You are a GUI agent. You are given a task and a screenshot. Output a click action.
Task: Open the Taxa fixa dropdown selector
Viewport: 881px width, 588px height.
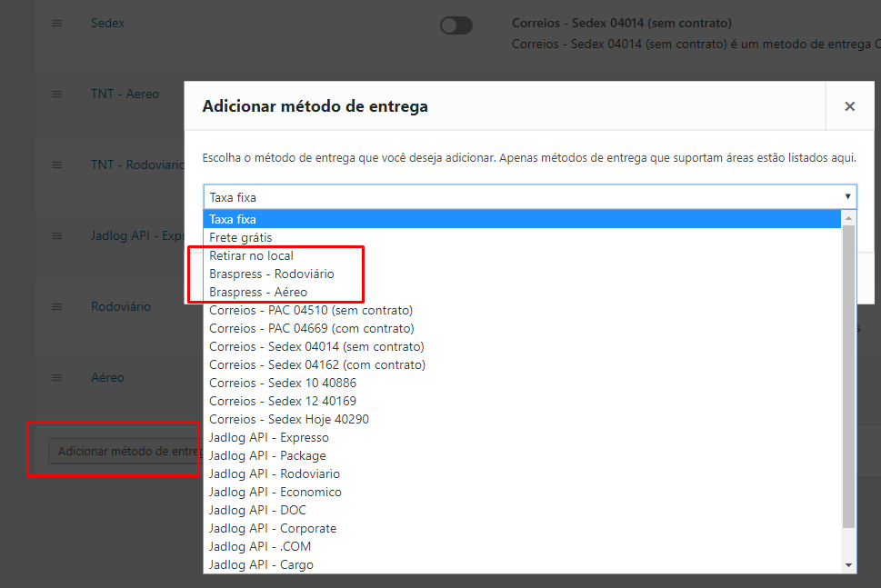(529, 196)
